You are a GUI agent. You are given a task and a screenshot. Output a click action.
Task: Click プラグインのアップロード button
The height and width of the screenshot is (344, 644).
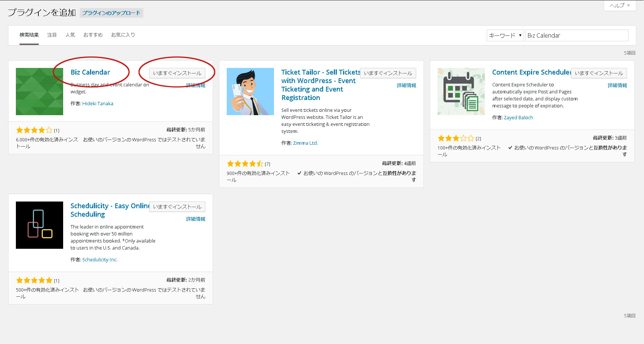pyautogui.click(x=111, y=13)
